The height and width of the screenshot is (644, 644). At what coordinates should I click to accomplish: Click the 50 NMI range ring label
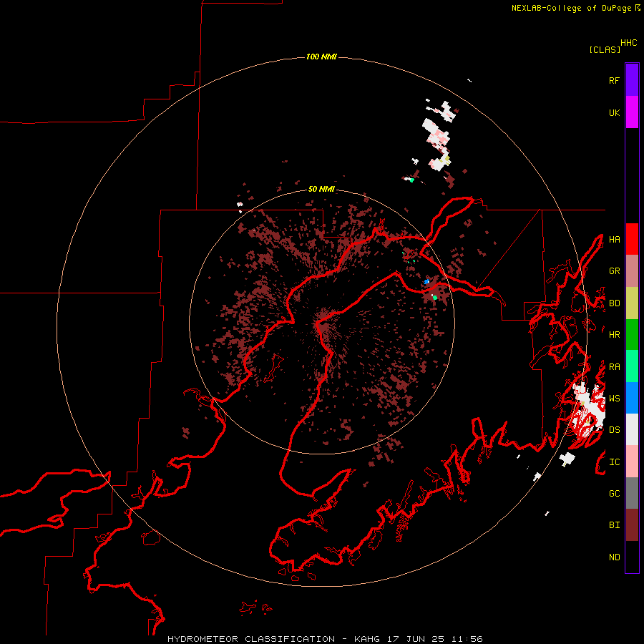click(x=321, y=189)
